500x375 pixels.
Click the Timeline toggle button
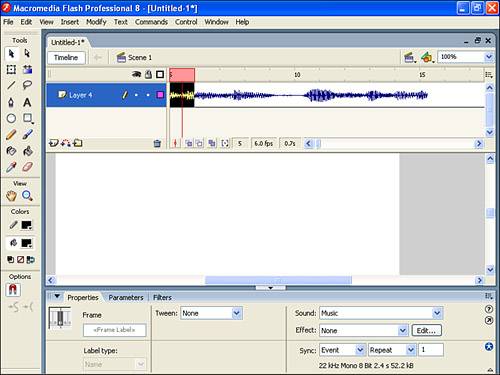[66, 57]
